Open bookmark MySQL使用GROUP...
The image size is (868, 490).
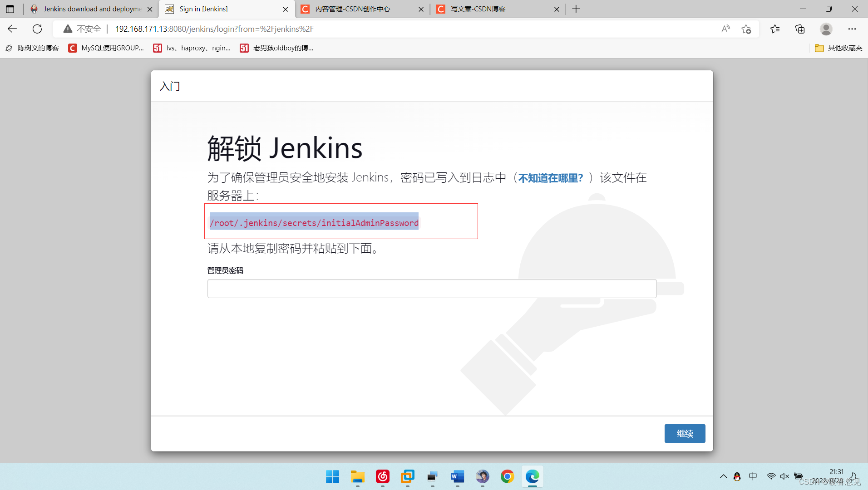click(106, 48)
